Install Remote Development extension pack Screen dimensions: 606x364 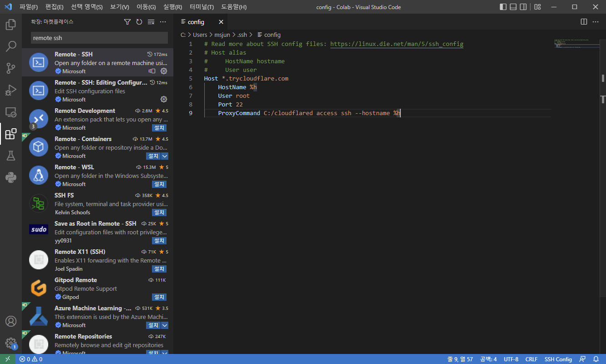click(159, 128)
